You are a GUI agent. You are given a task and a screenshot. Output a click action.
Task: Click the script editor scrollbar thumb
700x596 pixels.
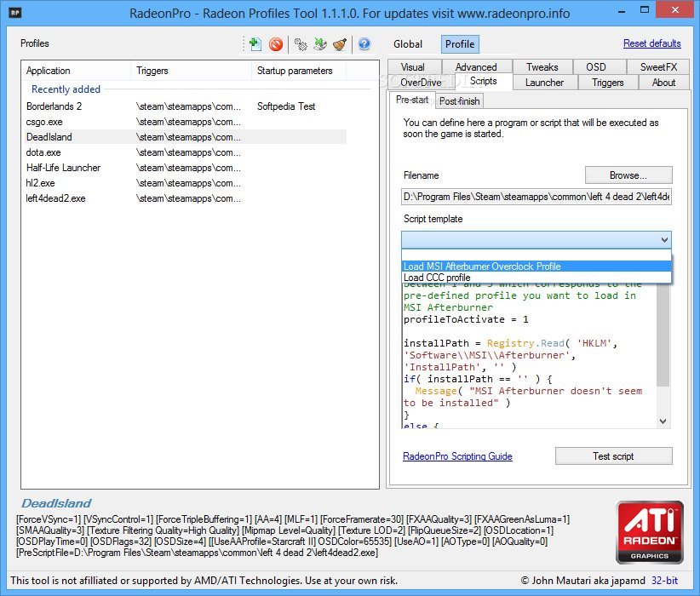663,335
